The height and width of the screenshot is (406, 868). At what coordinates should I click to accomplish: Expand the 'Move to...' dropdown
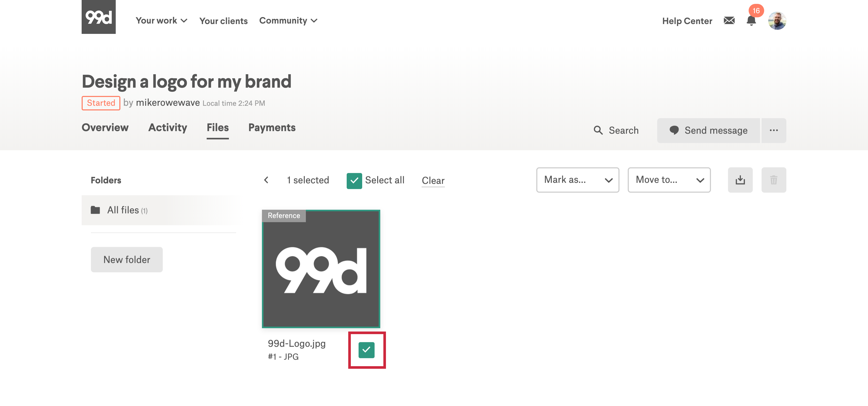(669, 180)
